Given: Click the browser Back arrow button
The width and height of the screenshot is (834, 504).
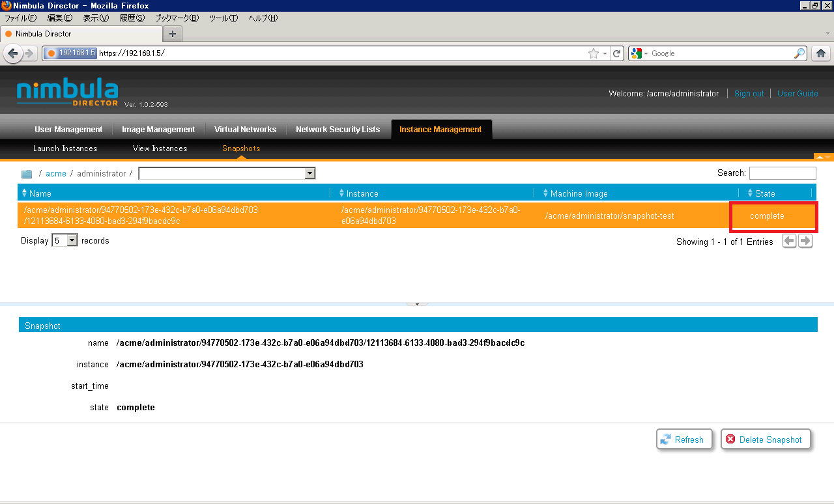Looking at the screenshot, I should coord(12,53).
